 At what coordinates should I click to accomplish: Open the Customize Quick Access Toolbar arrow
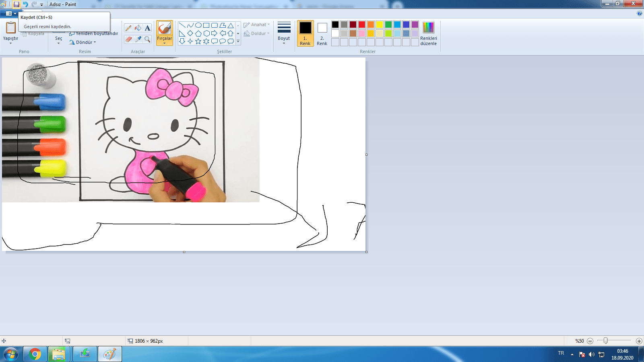(x=41, y=4)
